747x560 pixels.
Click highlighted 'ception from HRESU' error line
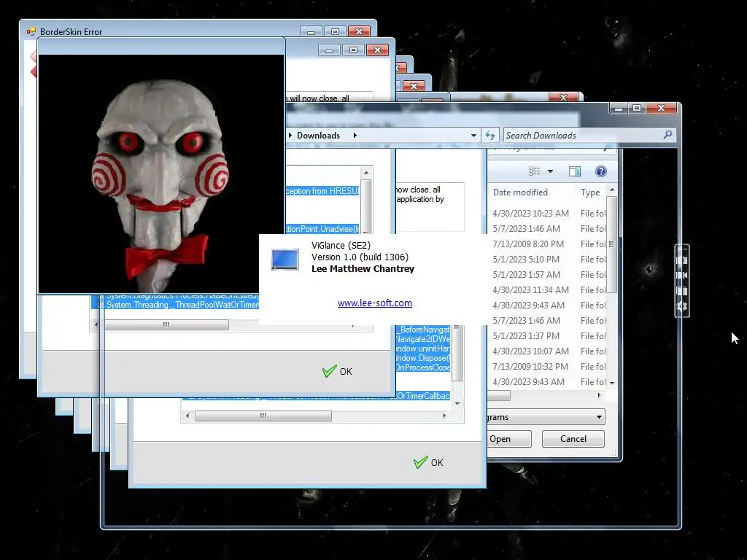click(x=322, y=191)
